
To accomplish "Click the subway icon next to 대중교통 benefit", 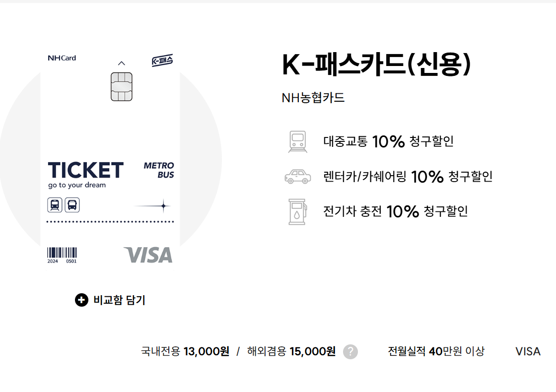I will click(297, 141).
